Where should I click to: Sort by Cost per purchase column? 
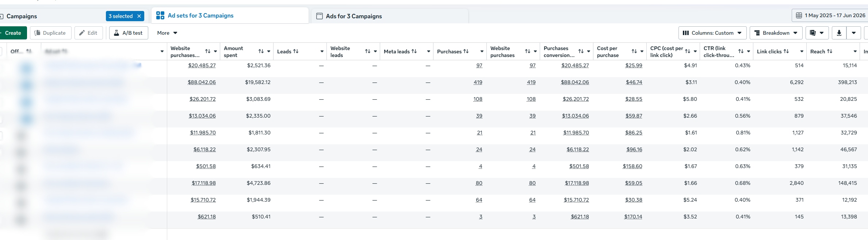pos(634,52)
